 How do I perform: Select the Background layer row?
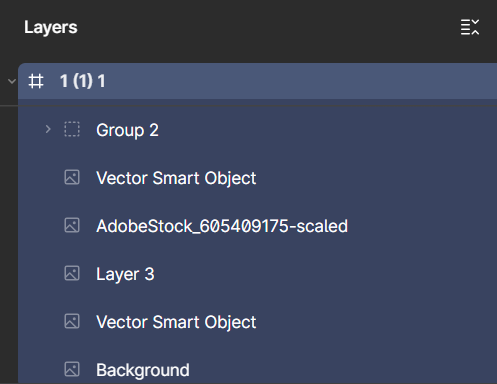tap(257, 369)
